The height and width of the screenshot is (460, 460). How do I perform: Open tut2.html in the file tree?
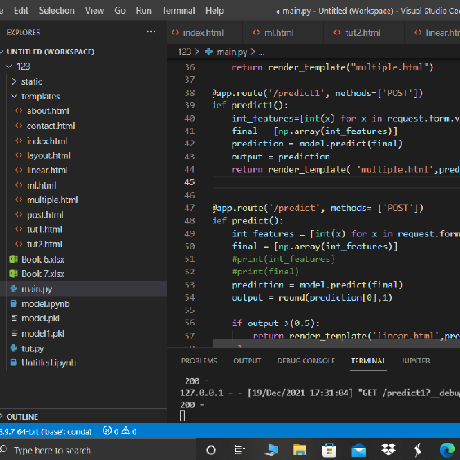45,244
